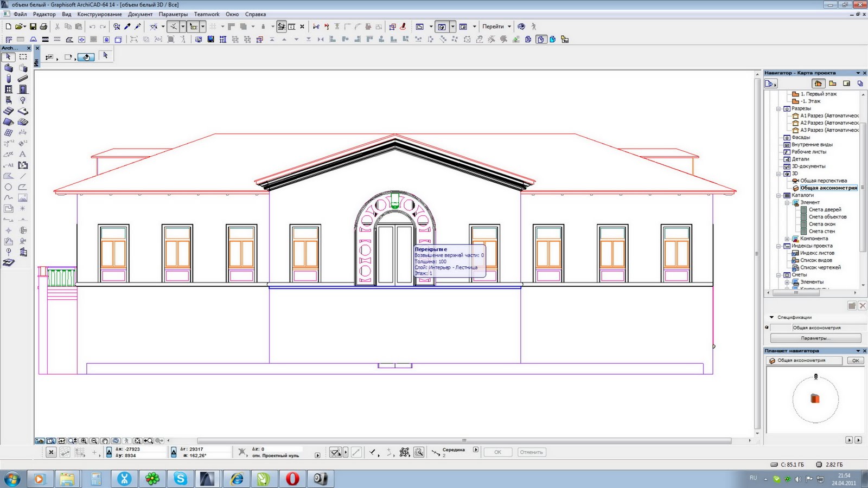Click the Undo arrow icon
This screenshot has width=868, height=488.
(x=92, y=26)
